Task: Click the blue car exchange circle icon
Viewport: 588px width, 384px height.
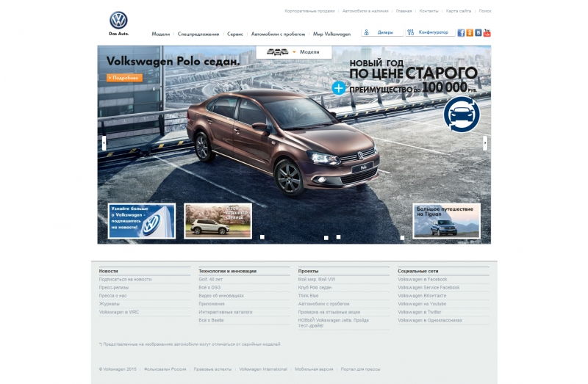Action: click(x=462, y=115)
